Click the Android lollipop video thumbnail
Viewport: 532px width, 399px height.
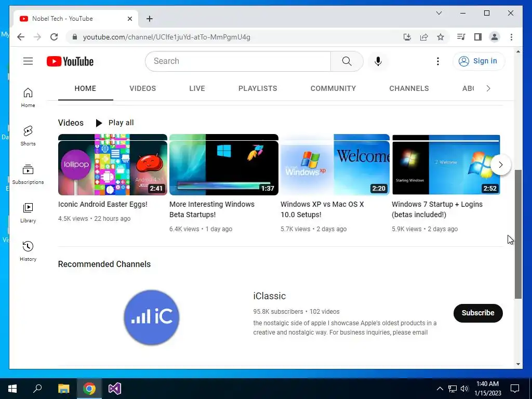tap(113, 165)
